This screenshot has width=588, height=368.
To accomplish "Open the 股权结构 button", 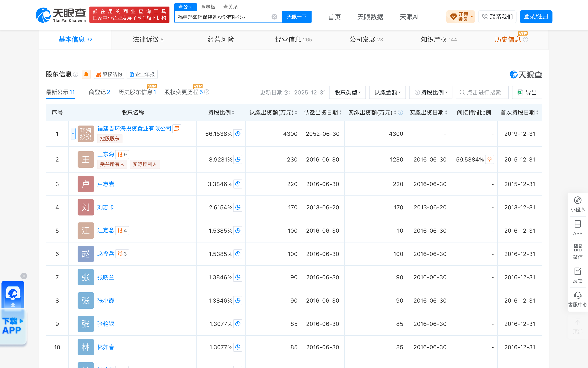I will click(x=109, y=74).
